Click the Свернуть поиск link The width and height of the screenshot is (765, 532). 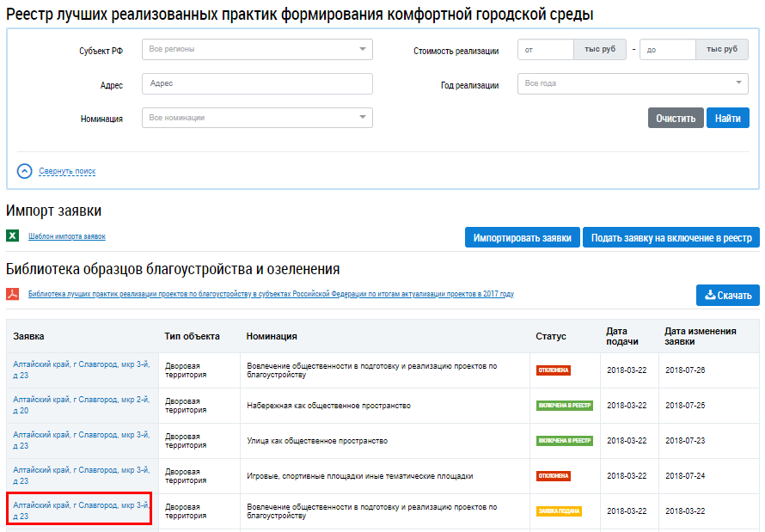tap(67, 171)
